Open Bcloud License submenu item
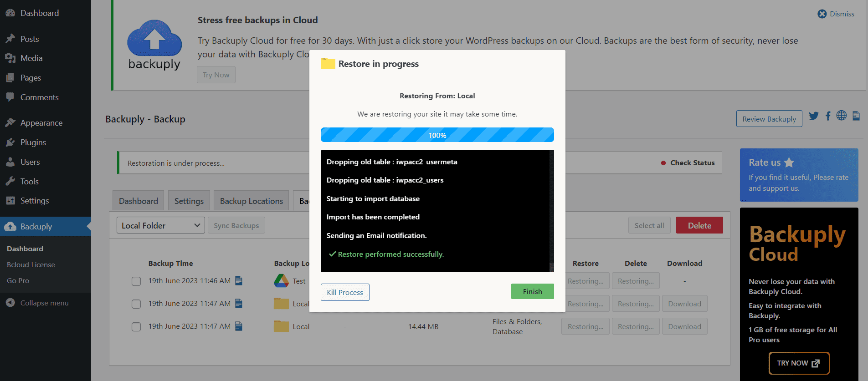The height and width of the screenshot is (381, 868). tap(31, 264)
